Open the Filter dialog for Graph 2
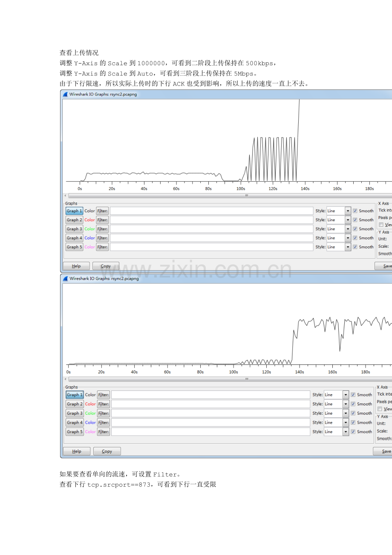392x555 pixels. click(102, 220)
